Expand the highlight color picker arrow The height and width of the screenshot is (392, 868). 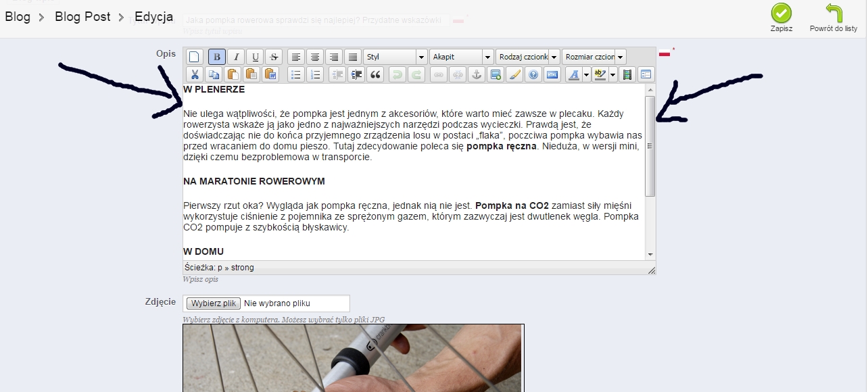pos(613,74)
